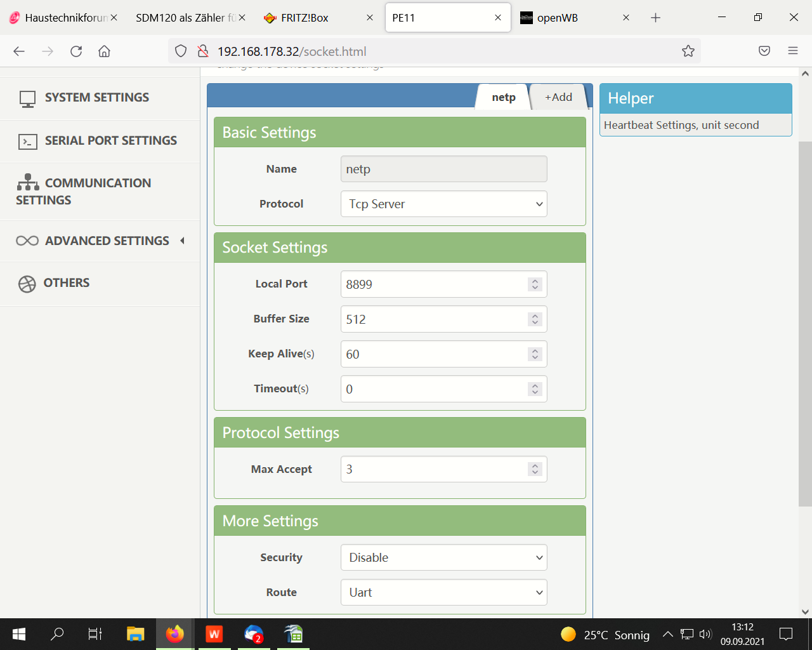The height and width of the screenshot is (650, 812).
Task: Open network status tray icon
Action: tap(687, 634)
